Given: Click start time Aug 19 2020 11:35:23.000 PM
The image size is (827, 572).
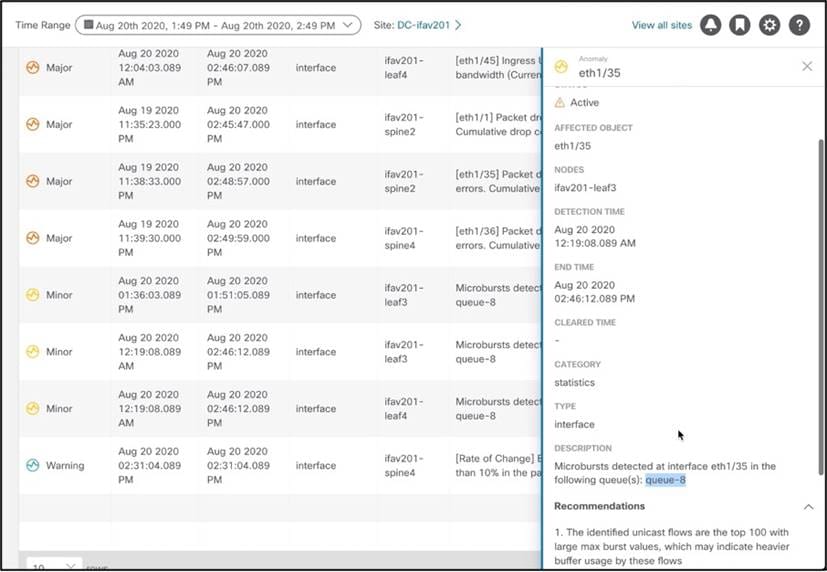Looking at the screenshot, I should coord(149,124).
